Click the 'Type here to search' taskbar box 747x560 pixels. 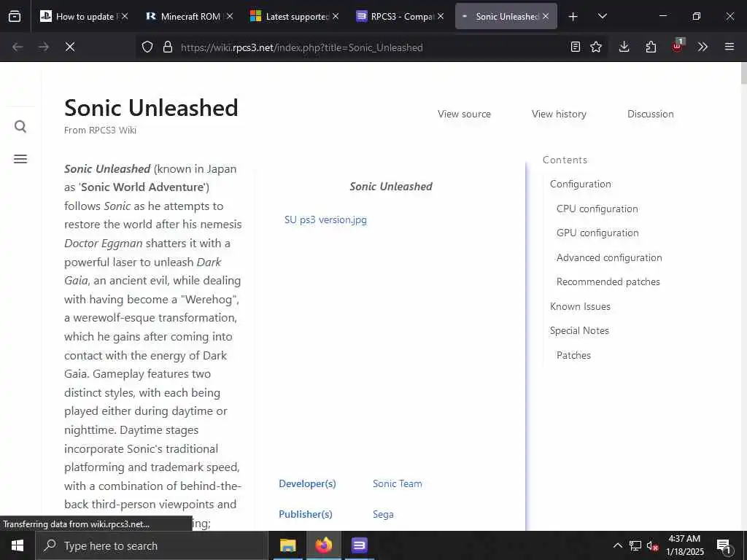[152, 545]
